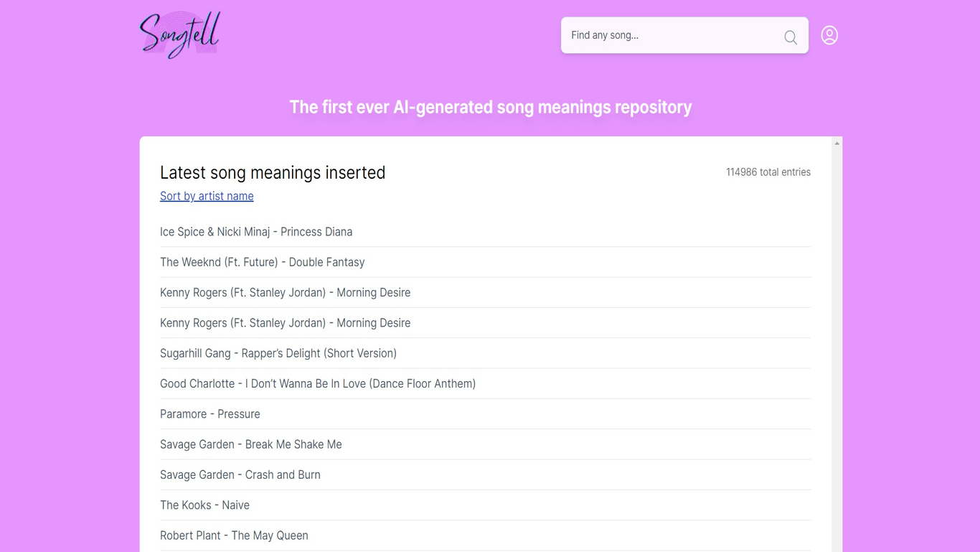
Task: View Paramore - Pressure song meaning
Action: click(x=210, y=414)
